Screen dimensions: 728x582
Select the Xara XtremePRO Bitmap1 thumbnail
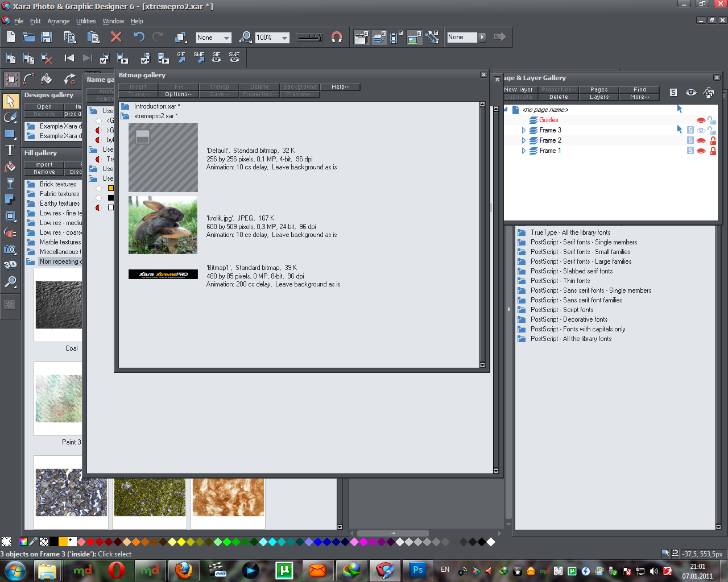(163, 274)
